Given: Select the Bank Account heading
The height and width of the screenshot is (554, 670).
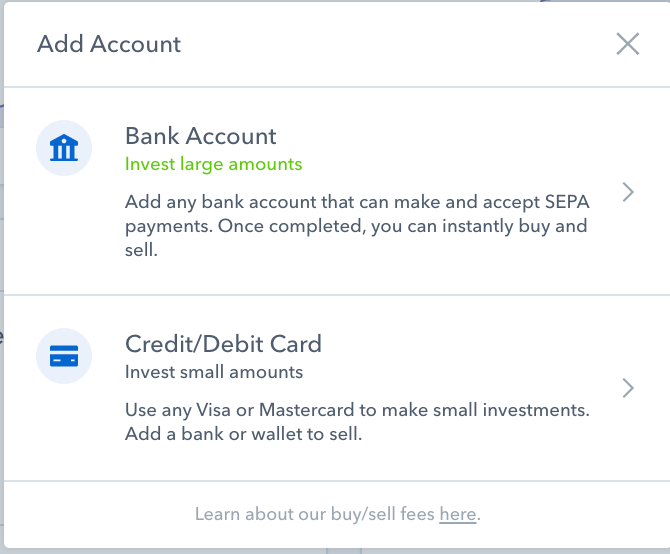Looking at the screenshot, I should [x=200, y=136].
